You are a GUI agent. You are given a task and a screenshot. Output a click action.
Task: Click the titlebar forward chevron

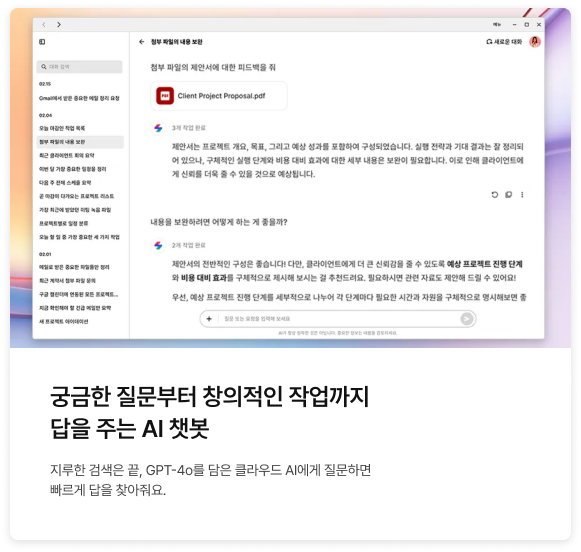tap(59, 24)
